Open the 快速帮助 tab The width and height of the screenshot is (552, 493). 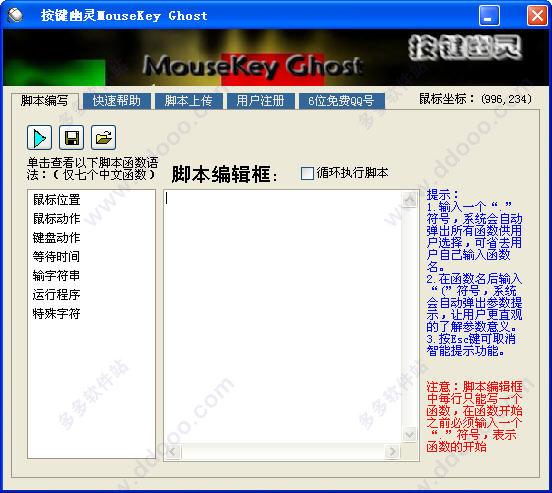(117, 101)
